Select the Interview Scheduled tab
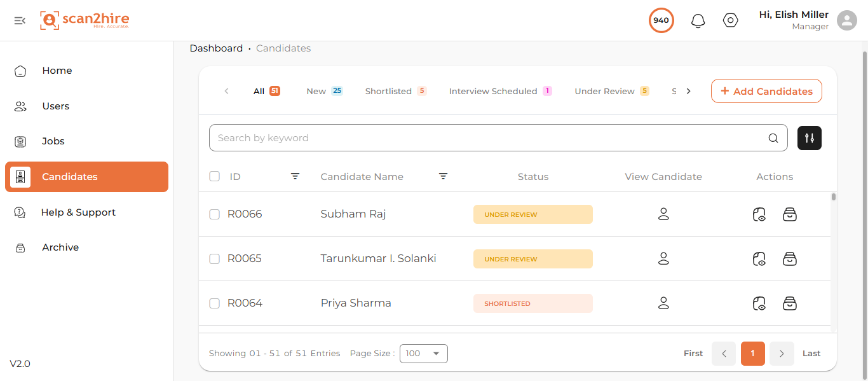 [x=500, y=91]
